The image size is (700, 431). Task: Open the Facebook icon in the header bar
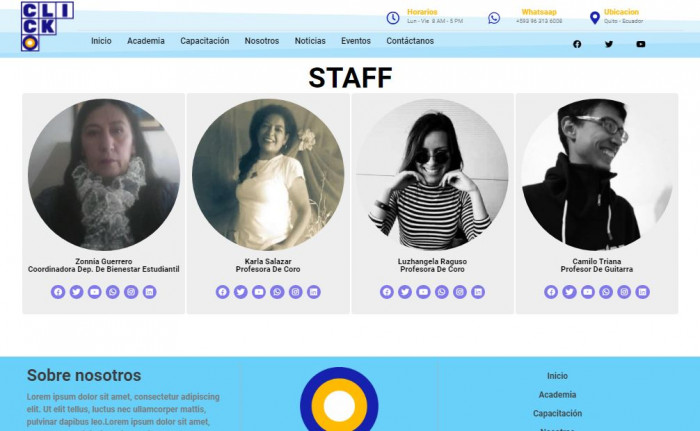pos(577,44)
